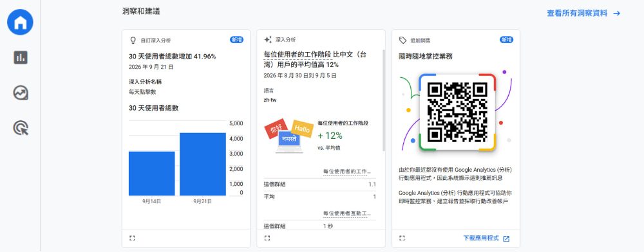Click the QR code image
Viewport: 644px width, 252px height.
click(457, 113)
